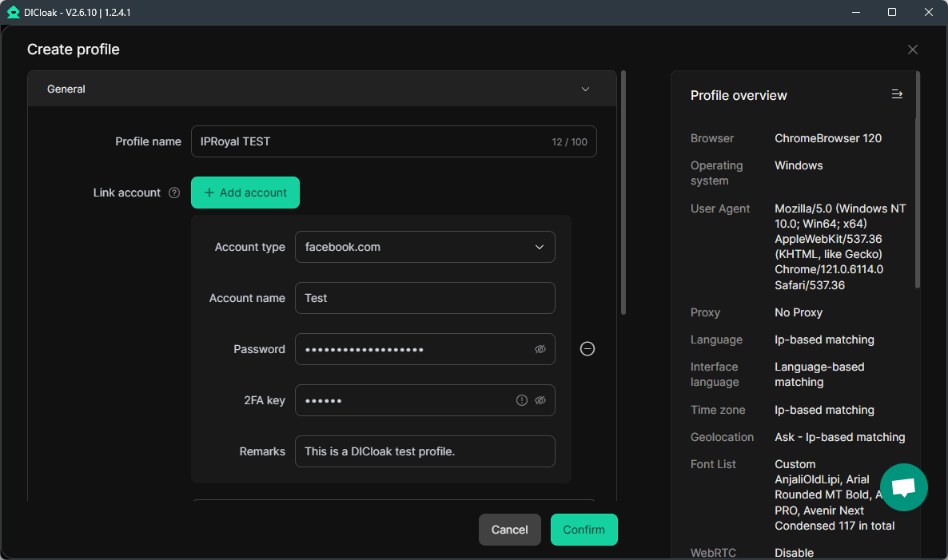The height and width of the screenshot is (560, 948).
Task: Click the DICloak app logo icon
Action: coord(13,12)
